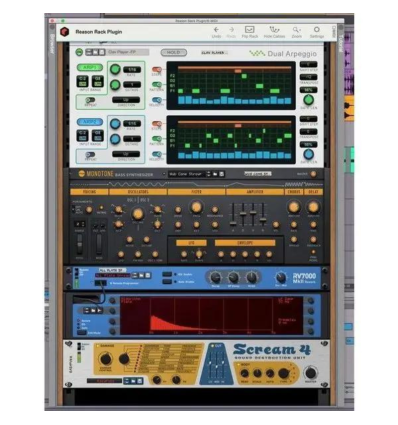Click the Monotone large Delay knob
398x425 pixels.
point(313,207)
